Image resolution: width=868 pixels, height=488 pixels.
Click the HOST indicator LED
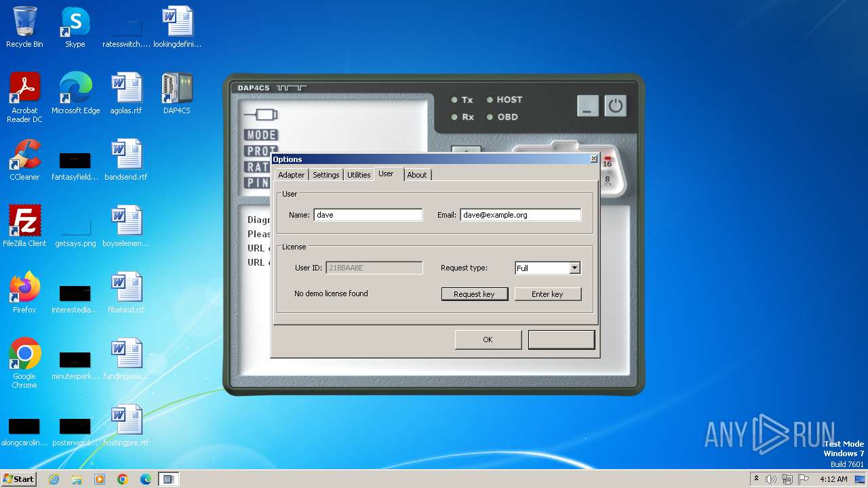(490, 100)
